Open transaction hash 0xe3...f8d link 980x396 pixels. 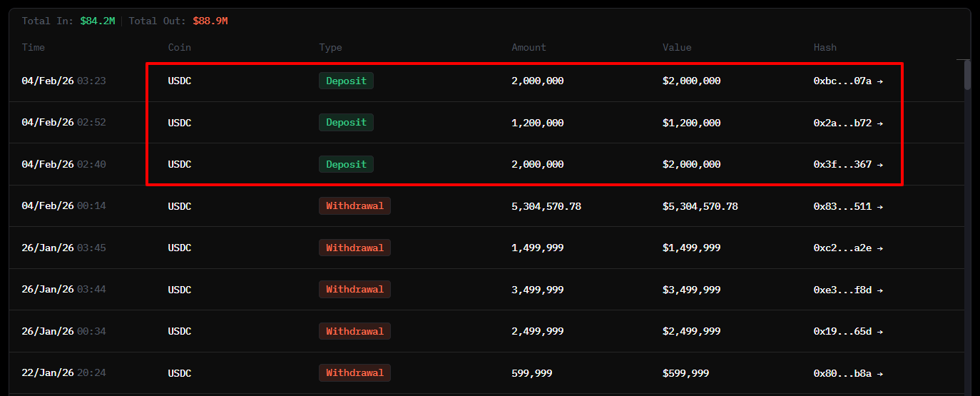847,290
